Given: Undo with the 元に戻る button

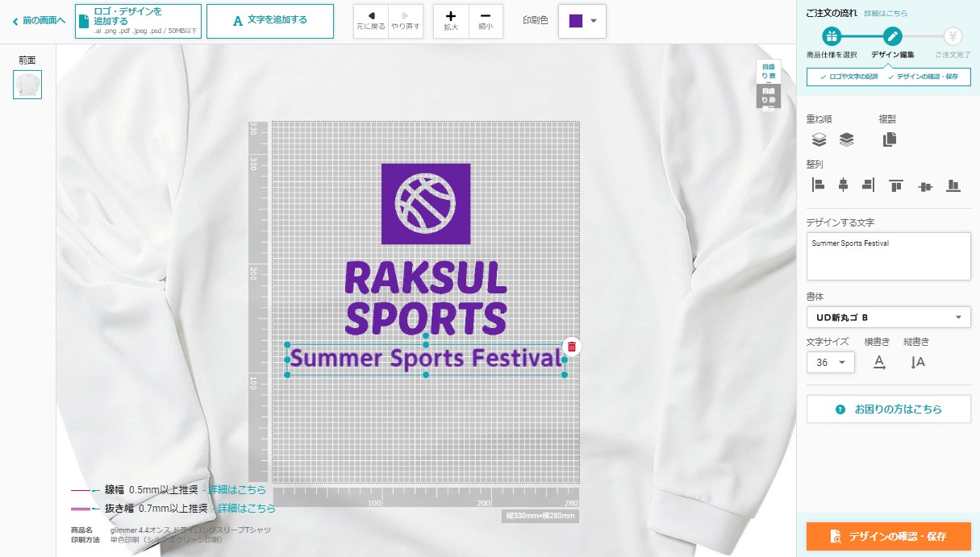Looking at the screenshot, I should 371,21.
